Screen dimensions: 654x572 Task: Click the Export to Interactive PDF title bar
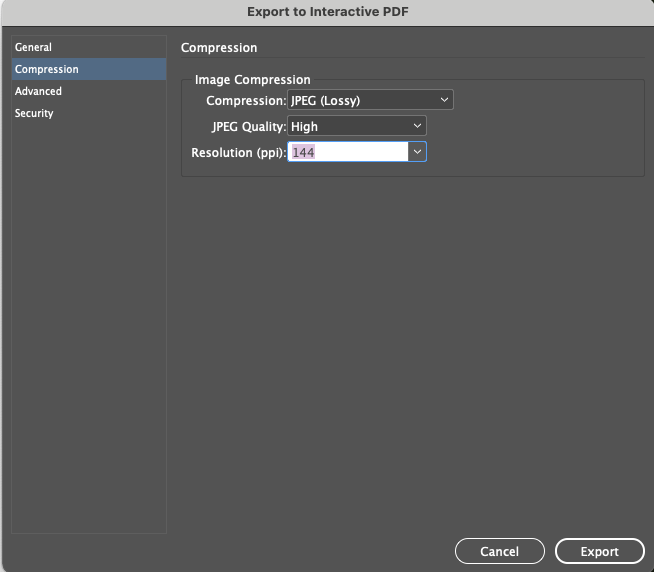[x=326, y=11]
